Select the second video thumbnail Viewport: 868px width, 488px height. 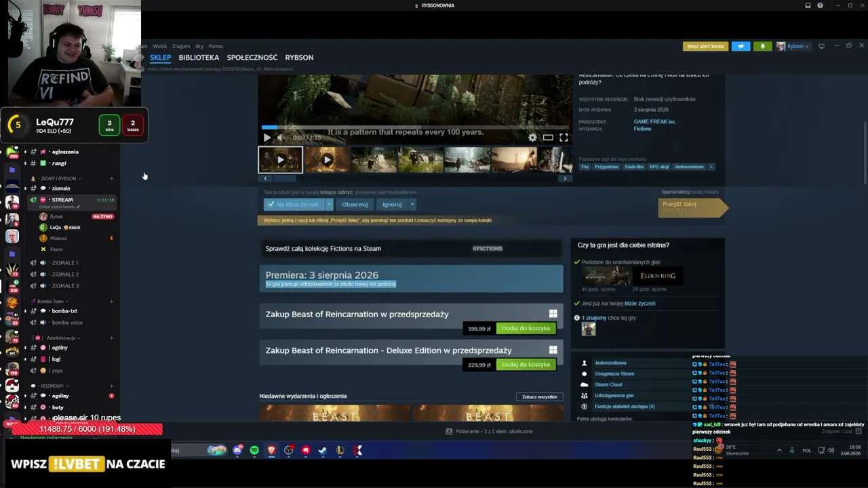point(327,160)
